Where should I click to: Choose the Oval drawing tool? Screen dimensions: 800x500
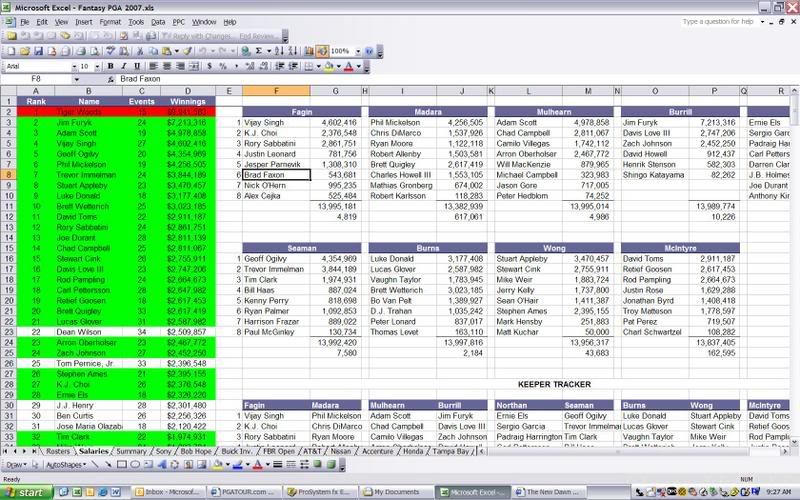(135, 464)
